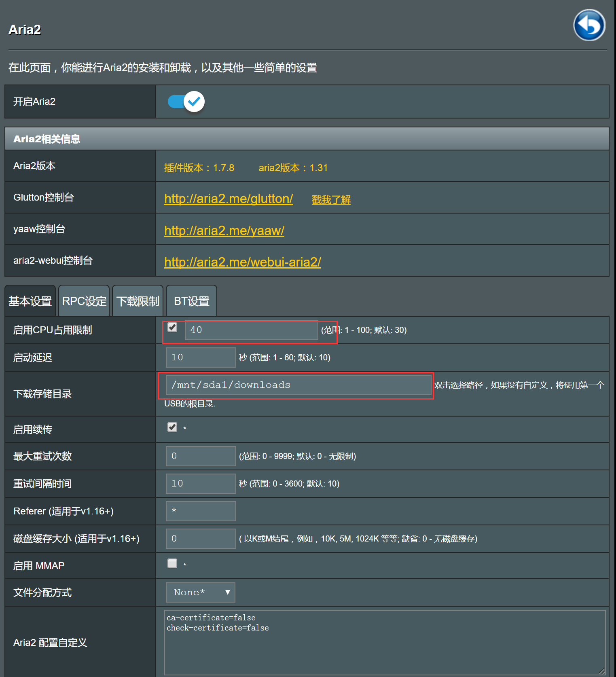Click the 戳我了解 link
Screen dimensions: 616x677
click(331, 200)
